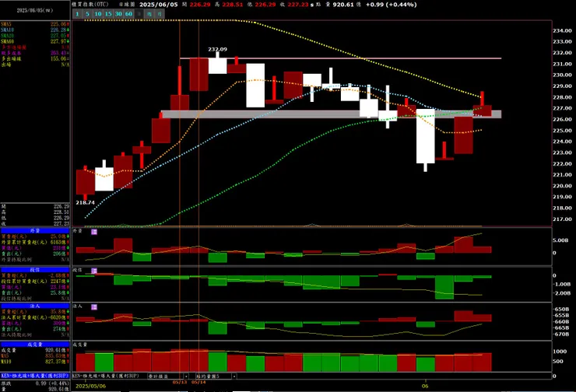Screen dimensions: 576x392
Task: Click the 234.00 price axis label
Action: click(563, 31)
